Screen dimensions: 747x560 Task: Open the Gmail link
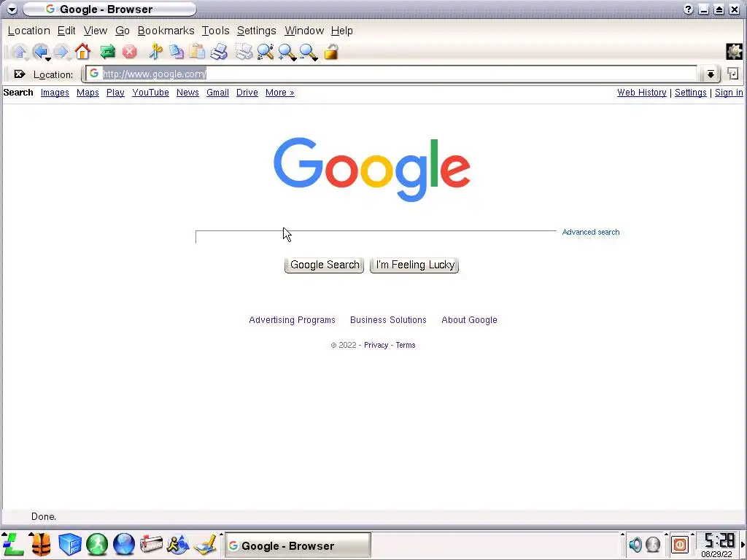tap(217, 93)
